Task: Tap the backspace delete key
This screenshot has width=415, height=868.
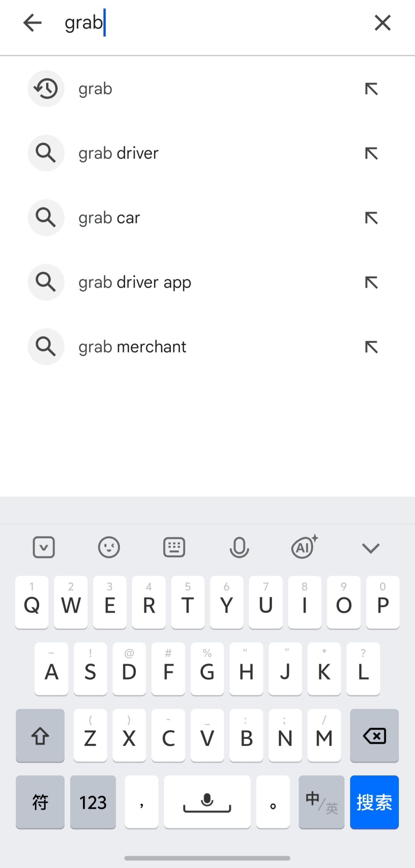Action: pyautogui.click(x=374, y=735)
